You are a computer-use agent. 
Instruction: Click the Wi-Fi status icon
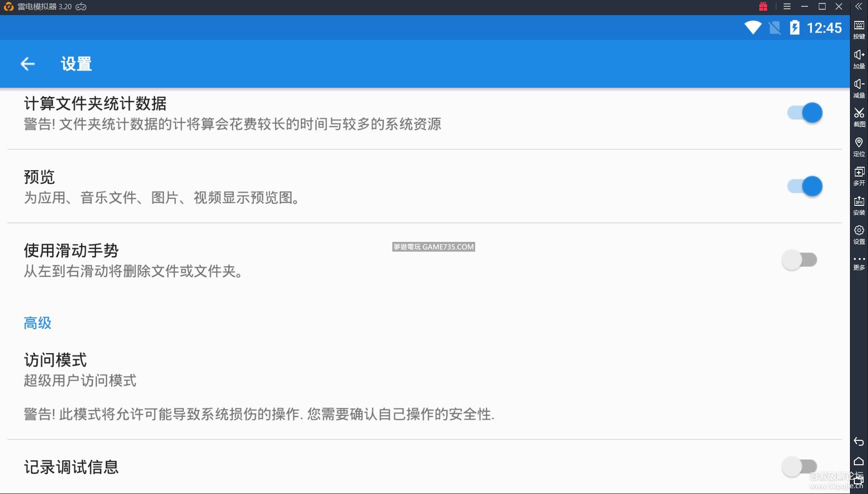(753, 27)
